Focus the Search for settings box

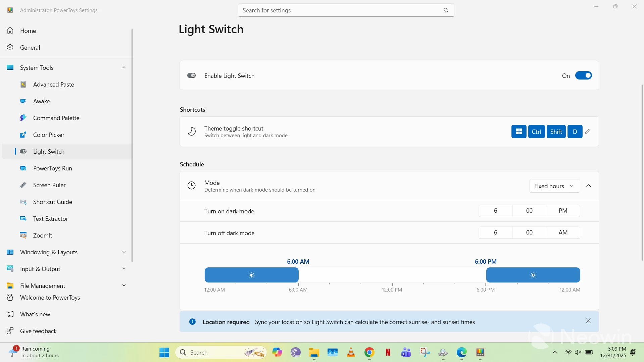coord(346,10)
